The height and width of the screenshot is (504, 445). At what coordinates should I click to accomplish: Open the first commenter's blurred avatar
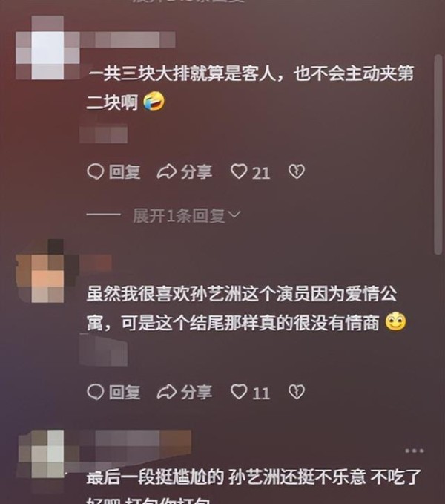click(47, 48)
